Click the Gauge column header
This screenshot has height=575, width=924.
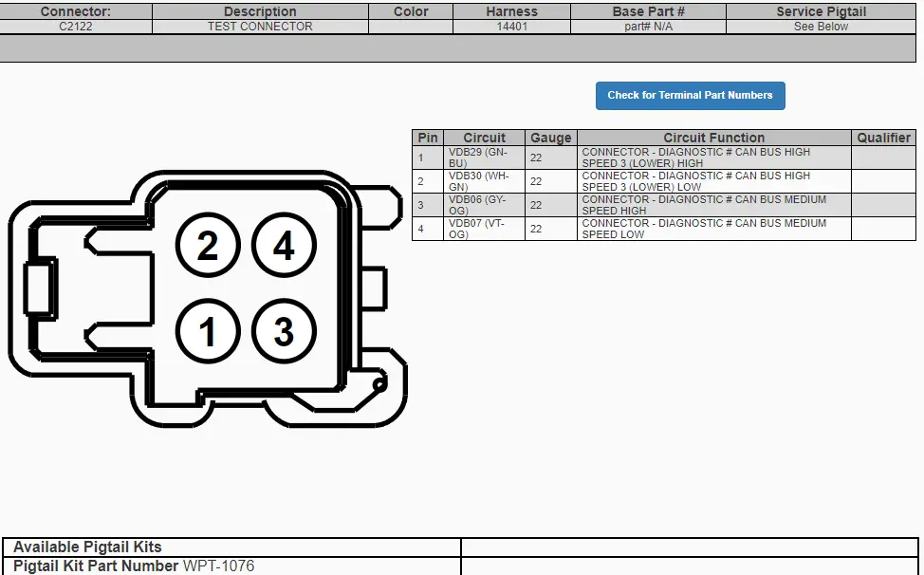coord(551,138)
